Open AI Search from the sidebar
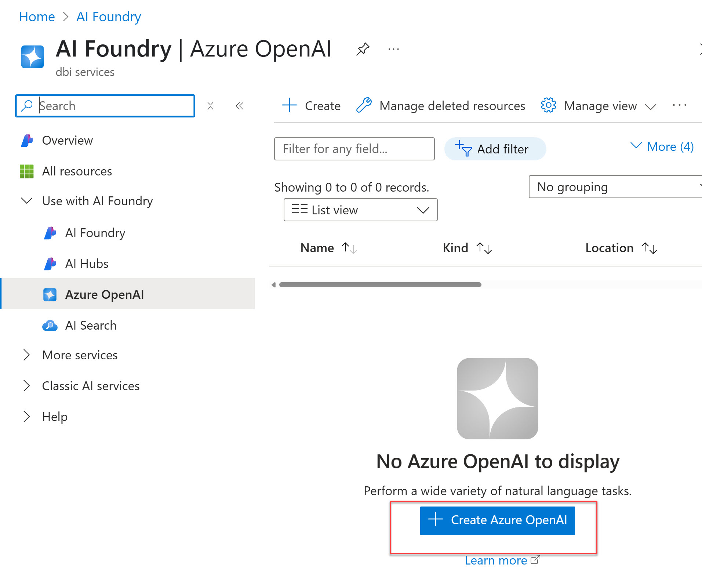The height and width of the screenshot is (588, 702). [x=91, y=325]
